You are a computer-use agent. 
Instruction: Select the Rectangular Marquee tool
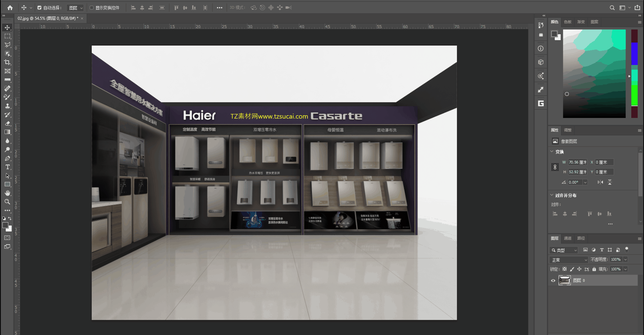click(7, 36)
